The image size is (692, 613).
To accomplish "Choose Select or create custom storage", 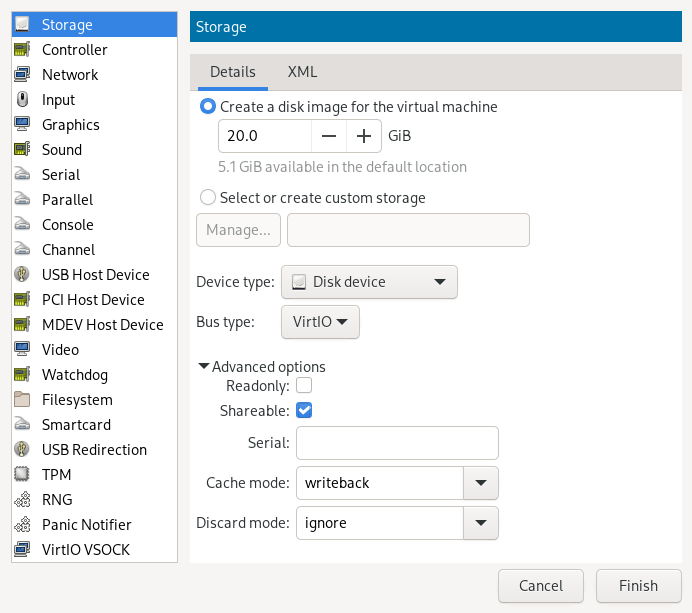I will tap(208, 198).
